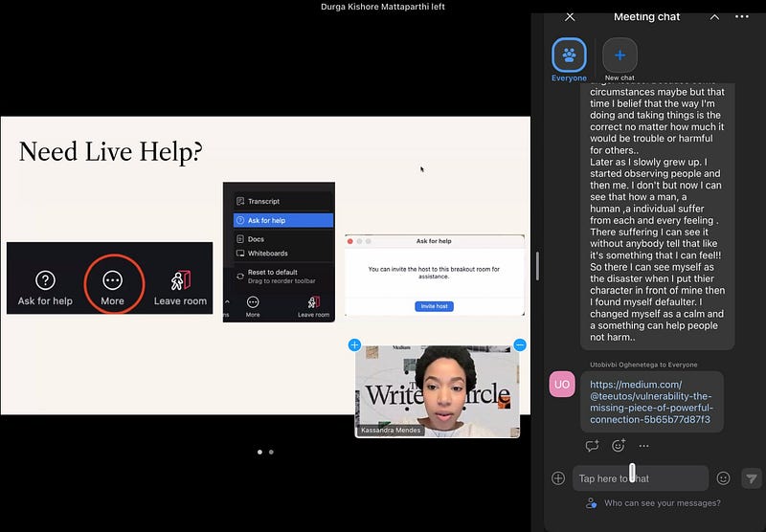
Task: Open the emoji picker in chat box
Action: coord(723,478)
